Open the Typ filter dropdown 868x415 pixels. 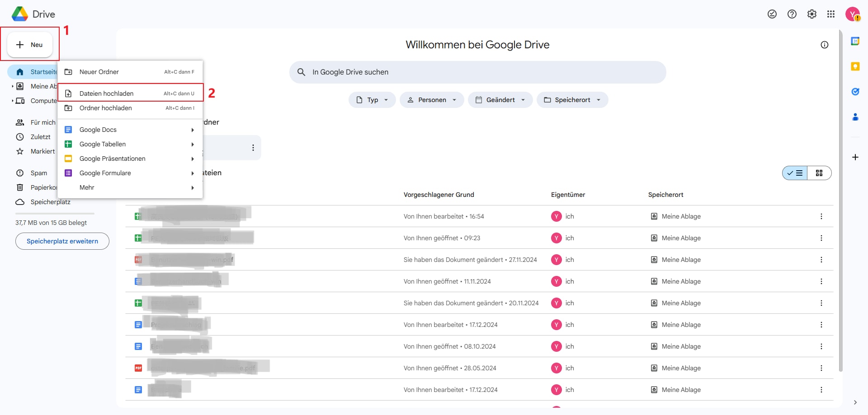pos(372,100)
